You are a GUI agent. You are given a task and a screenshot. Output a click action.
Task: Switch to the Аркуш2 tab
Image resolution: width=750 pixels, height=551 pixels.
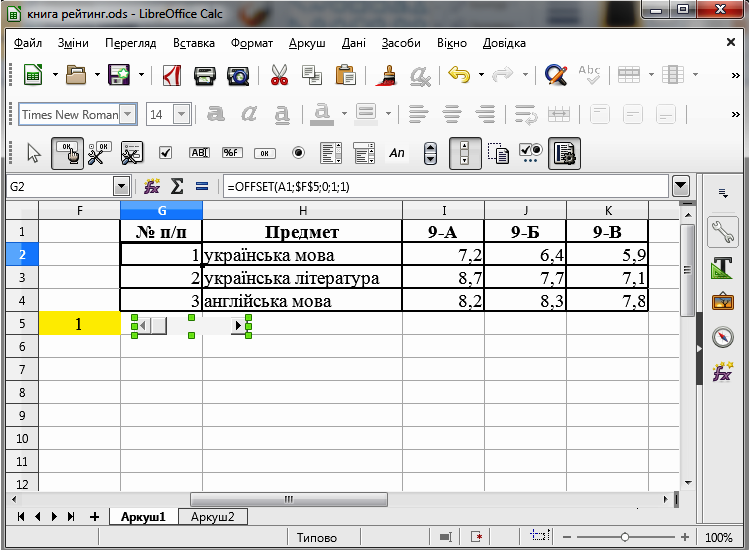point(212,517)
